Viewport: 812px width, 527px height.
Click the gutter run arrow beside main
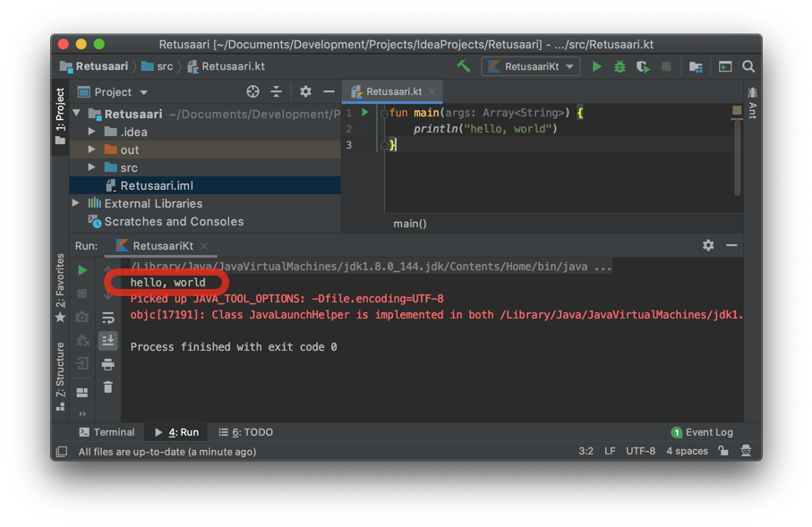coord(365,113)
